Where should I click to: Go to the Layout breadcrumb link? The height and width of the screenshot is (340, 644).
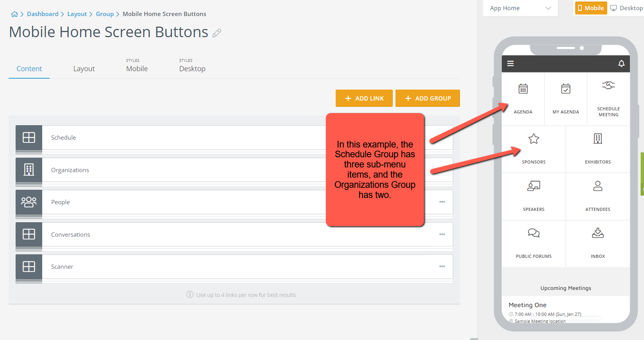point(77,14)
